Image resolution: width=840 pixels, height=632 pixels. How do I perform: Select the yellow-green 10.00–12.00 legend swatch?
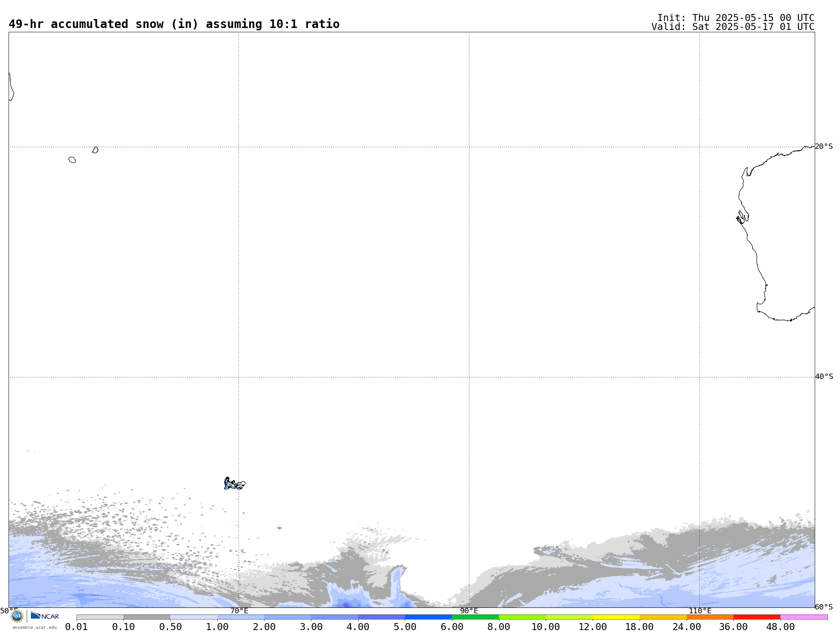pos(569,617)
